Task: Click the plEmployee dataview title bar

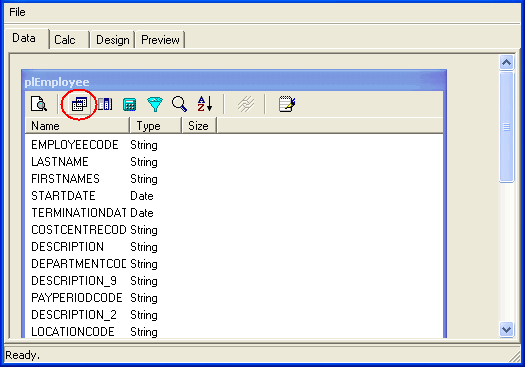Action: (x=234, y=82)
